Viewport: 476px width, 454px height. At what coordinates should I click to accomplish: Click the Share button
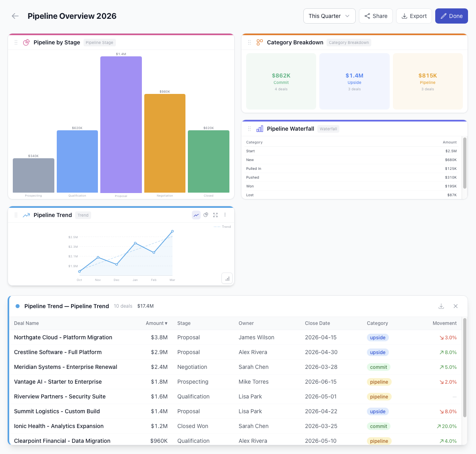pyautogui.click(x=376, y=16)
